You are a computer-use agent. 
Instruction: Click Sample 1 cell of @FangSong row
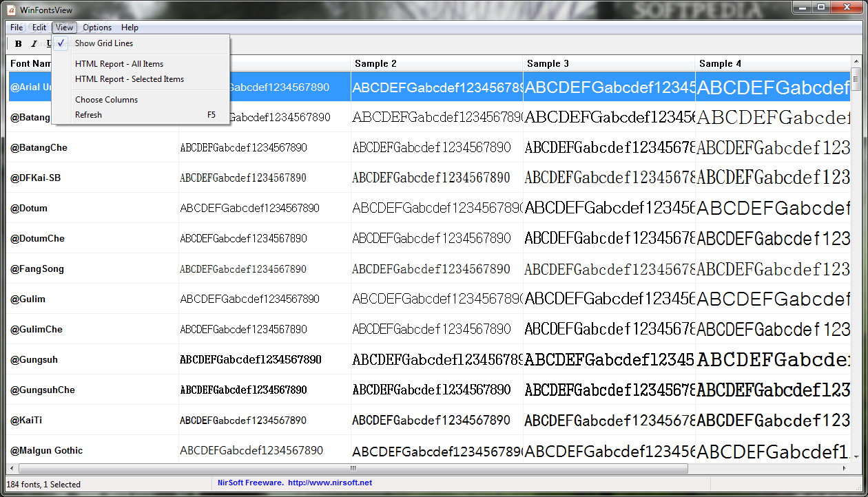coord(265,268)
